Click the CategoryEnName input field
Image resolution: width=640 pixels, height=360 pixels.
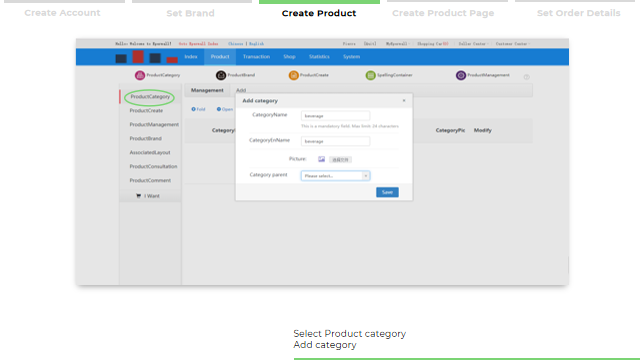tap(336, 141)
